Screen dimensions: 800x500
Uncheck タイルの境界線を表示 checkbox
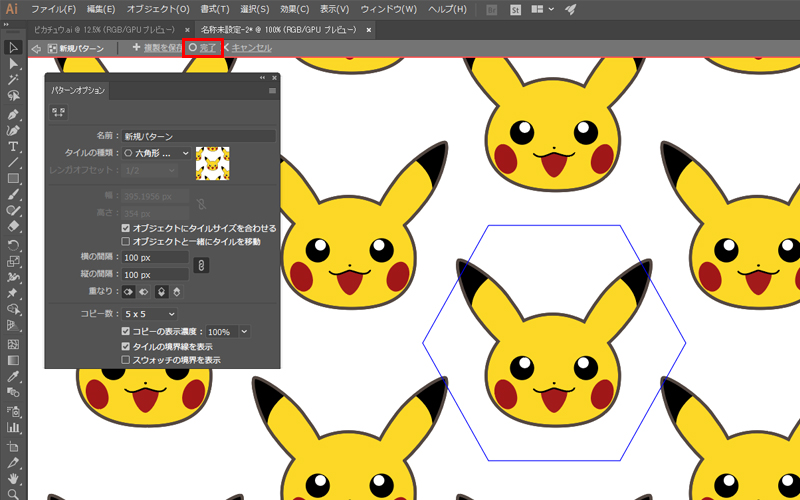coord(126,346)
